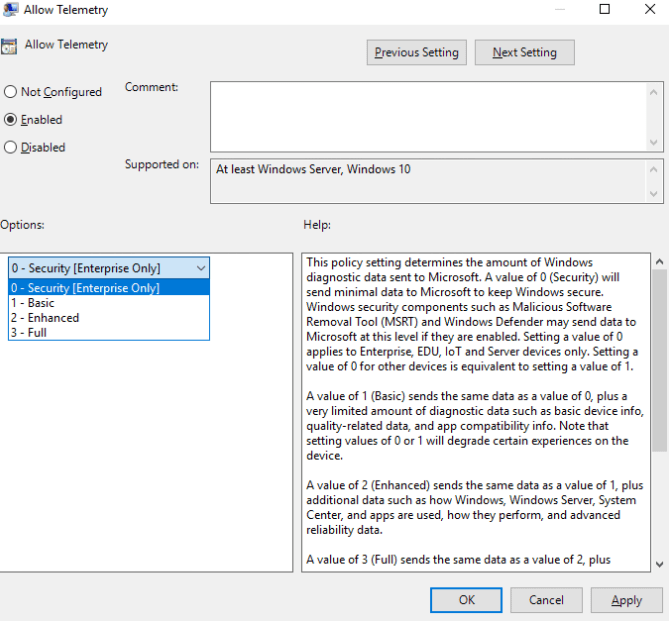Select the Enabled radio button

point(11,120)
